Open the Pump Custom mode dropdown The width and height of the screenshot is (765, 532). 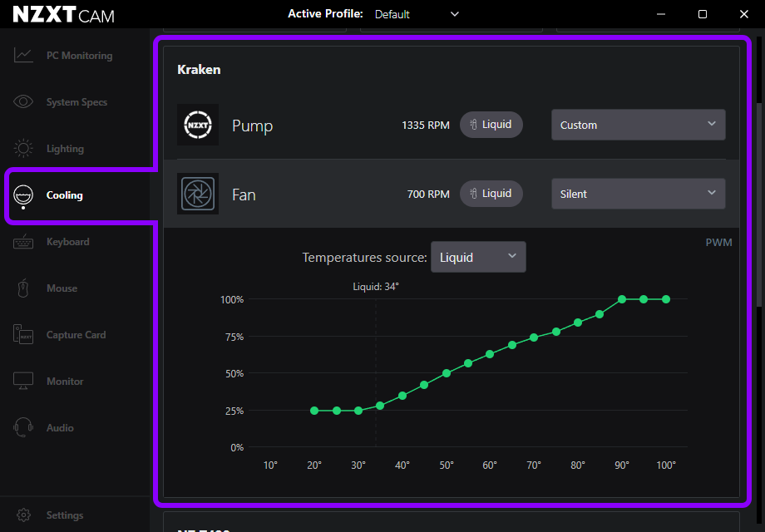click(638, 125)
